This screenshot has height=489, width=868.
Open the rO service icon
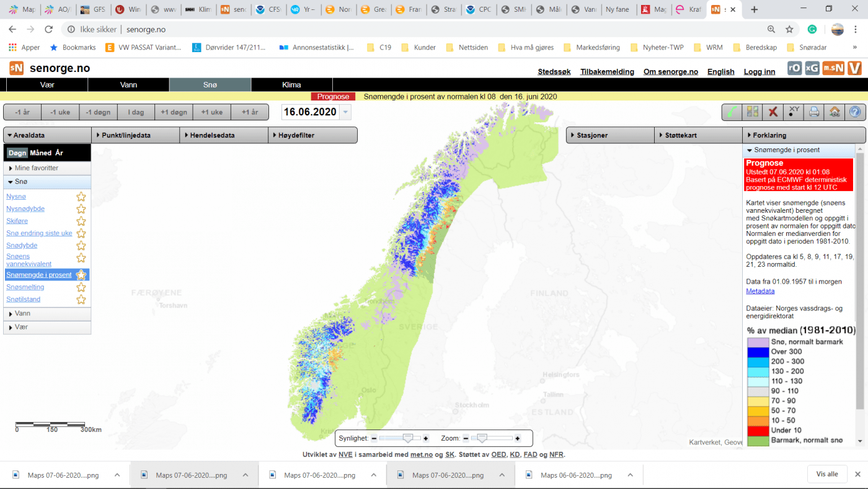794,68
